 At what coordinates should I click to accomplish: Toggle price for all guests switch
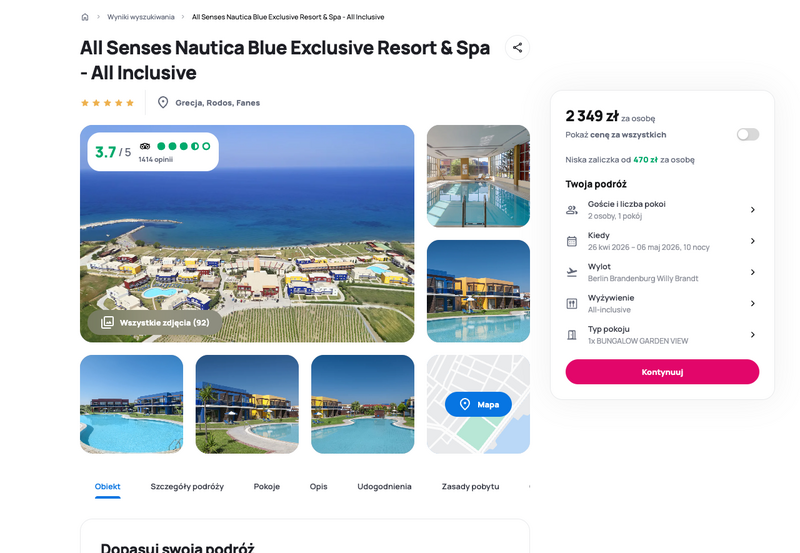[747, 134]
